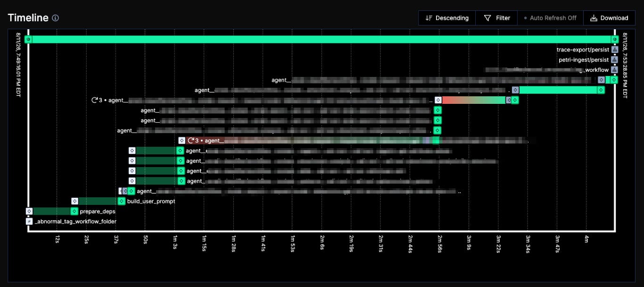This screenshot has width=644, height=287.
Task: Select the red-to-green gradient agent bar
Action: pos(473,100)
